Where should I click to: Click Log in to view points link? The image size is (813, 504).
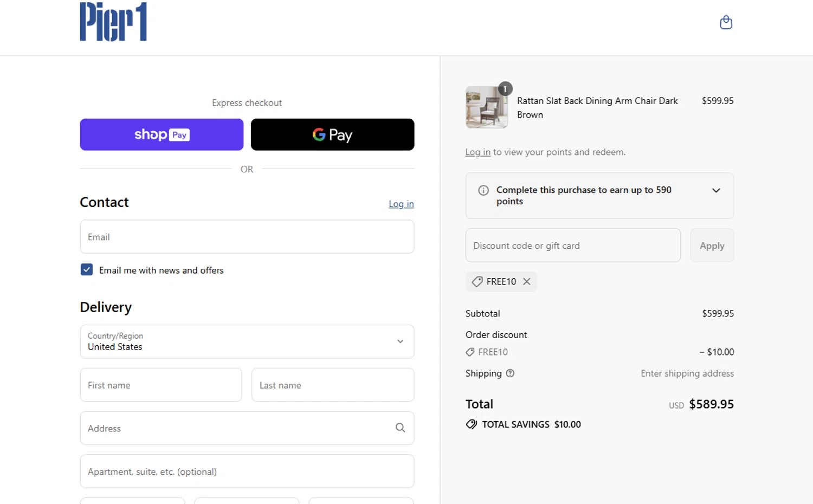(x=478, y=152)
